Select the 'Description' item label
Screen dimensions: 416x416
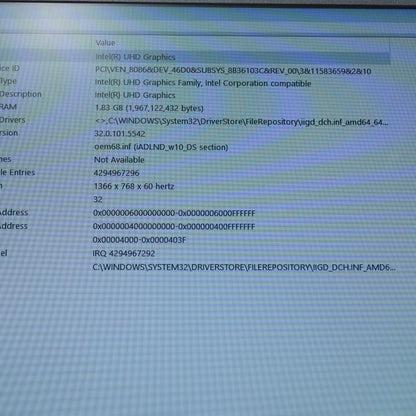point(21,94)
